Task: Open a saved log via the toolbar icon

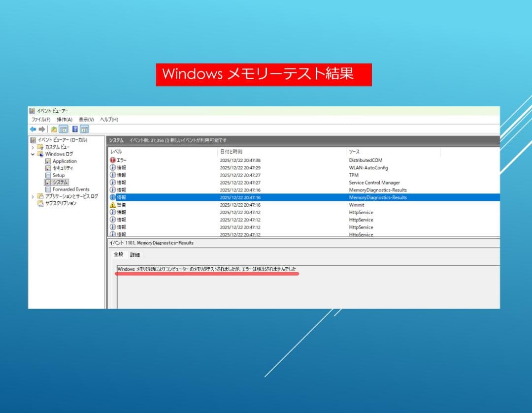Action: [54, 129]
